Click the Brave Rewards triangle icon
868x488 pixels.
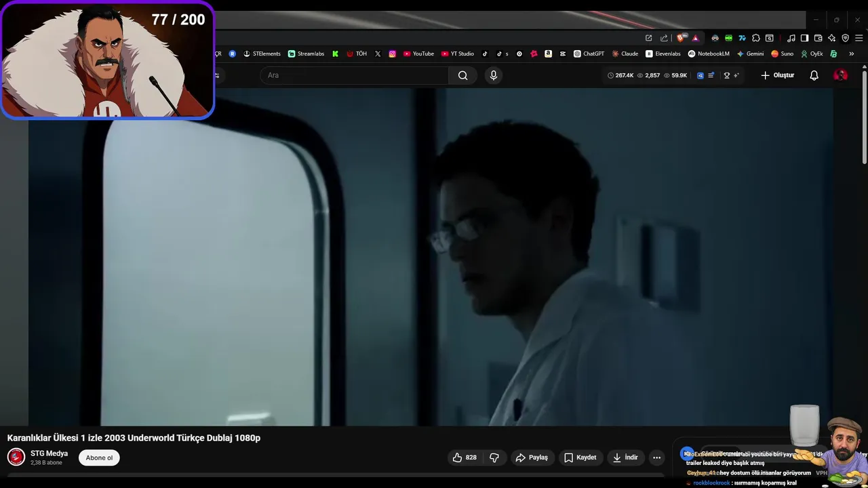pyautogui.click(x=695, y=38)
